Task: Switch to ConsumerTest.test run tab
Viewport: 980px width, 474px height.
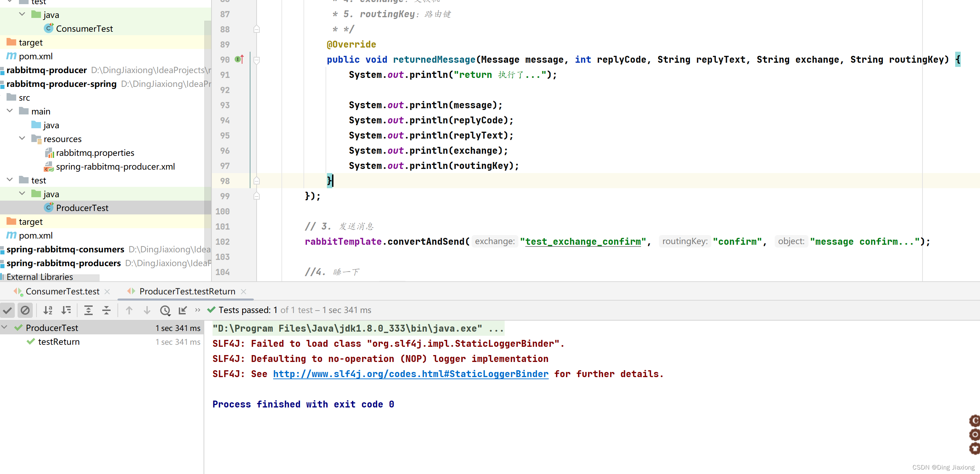Action: click(62, 291)
